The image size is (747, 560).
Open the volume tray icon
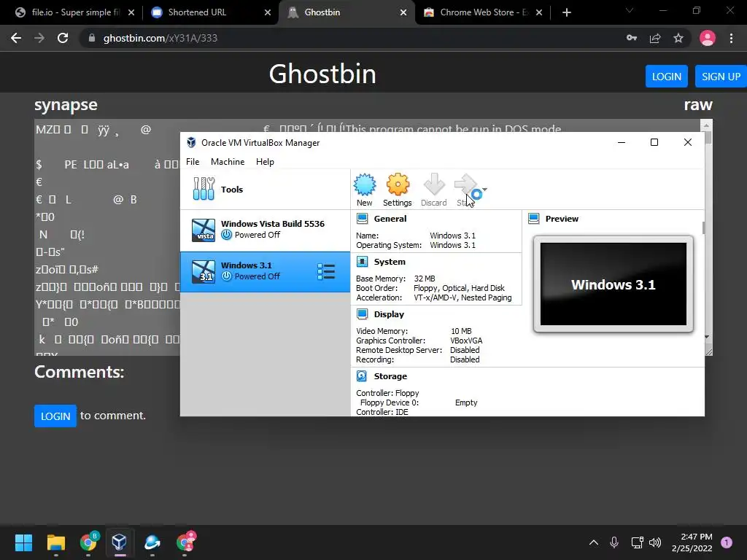click(x=655, y=542)
